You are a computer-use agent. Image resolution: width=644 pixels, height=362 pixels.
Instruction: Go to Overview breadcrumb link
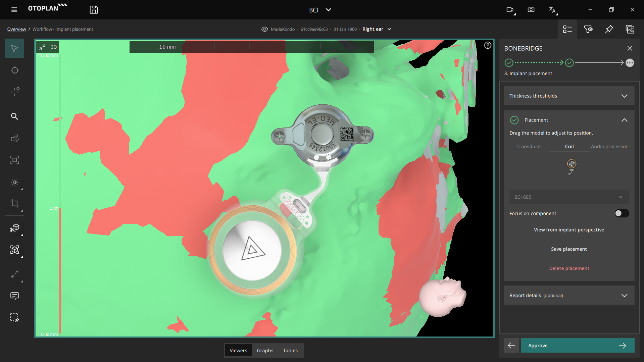[x=16, y=29]
